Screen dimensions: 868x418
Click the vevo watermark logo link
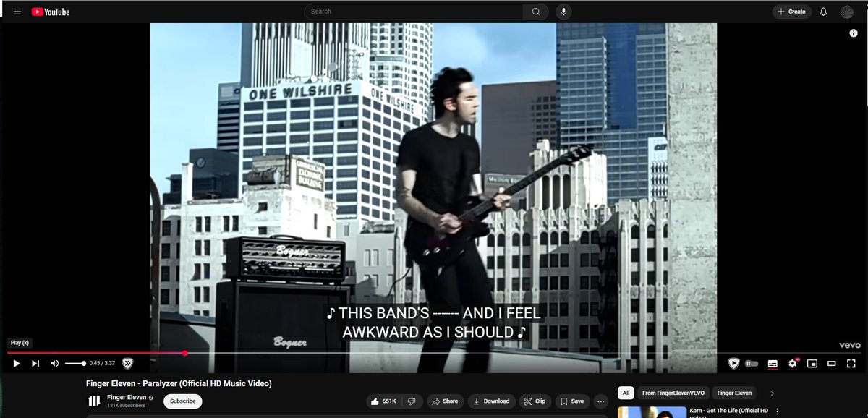pyautogui.click(x=849, y=346)
